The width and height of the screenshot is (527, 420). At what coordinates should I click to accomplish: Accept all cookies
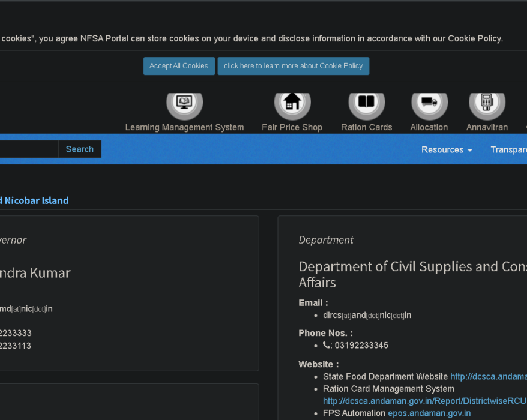tap(179, 66)
